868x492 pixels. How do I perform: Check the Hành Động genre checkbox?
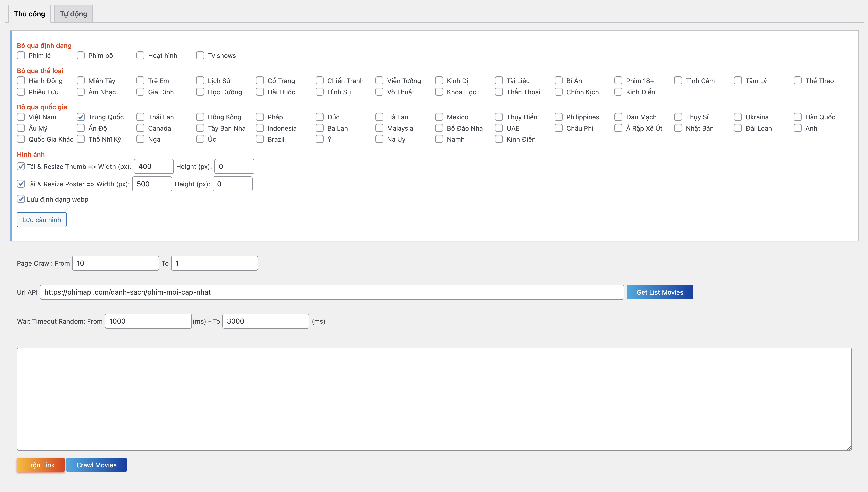point(21,81)
